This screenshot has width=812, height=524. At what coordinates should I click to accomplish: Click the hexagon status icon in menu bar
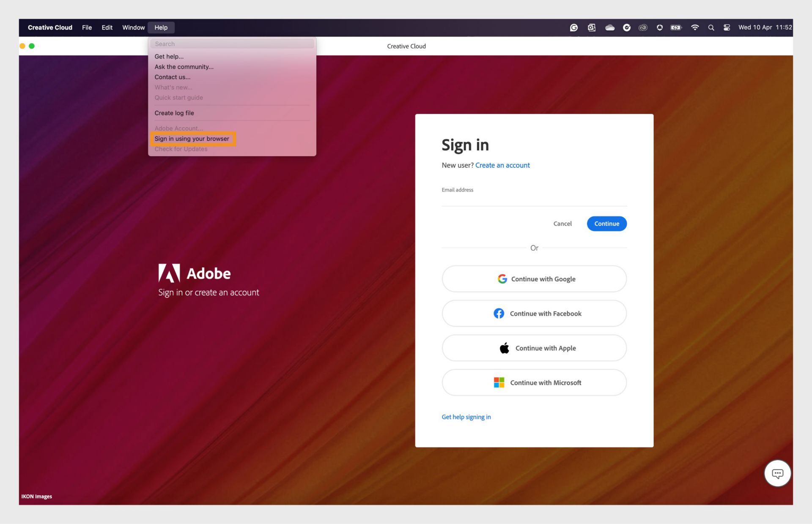pyautogui.click(x=659, y=27)
